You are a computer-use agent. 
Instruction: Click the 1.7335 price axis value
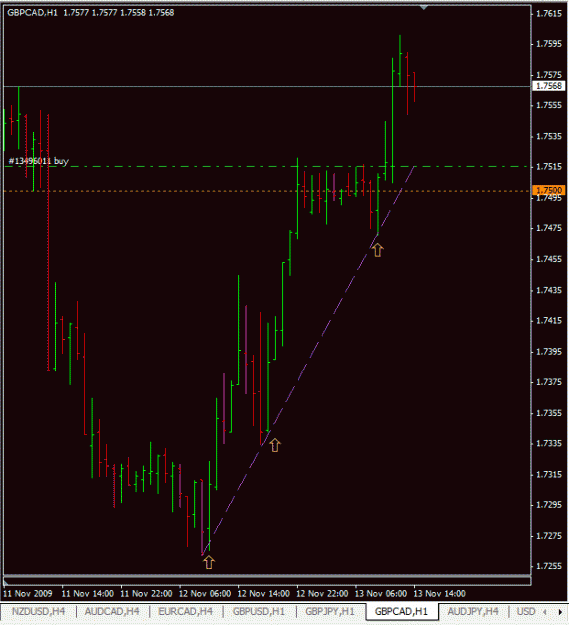pyautogui.click(x=549, y=443)
